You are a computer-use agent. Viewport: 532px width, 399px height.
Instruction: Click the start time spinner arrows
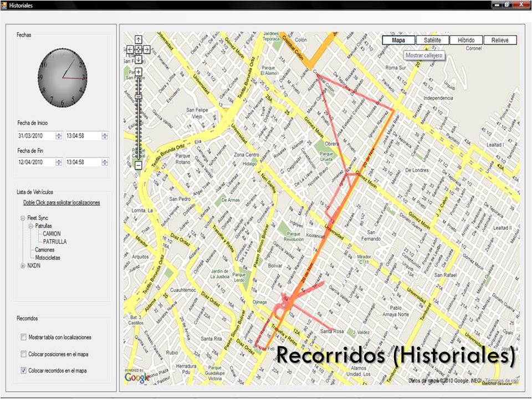105,136
